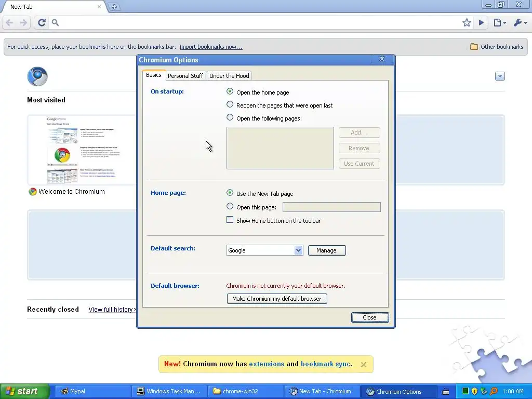Click the Use Current button
Viewport: 532px width, 399px height.
click(360, 164)
